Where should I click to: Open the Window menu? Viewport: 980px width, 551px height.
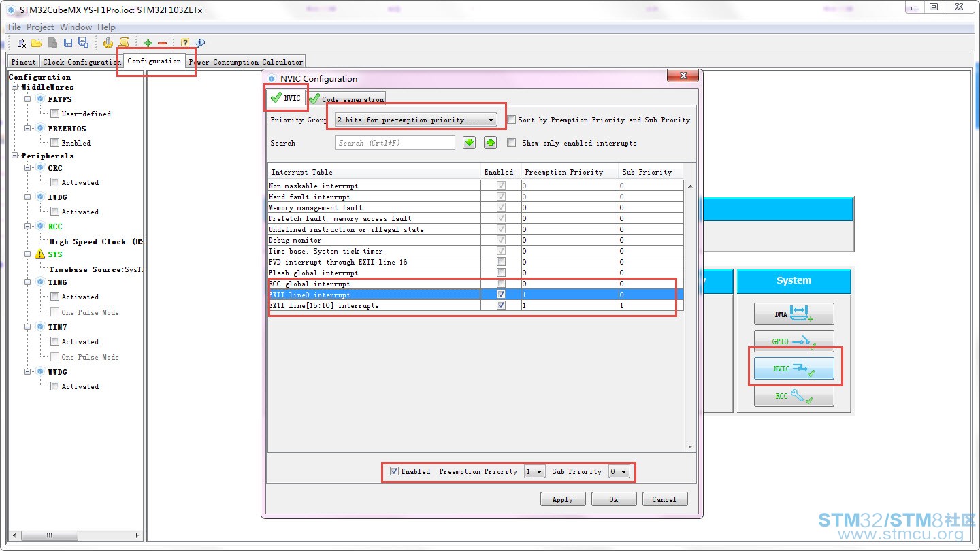(x=76, y=27)
